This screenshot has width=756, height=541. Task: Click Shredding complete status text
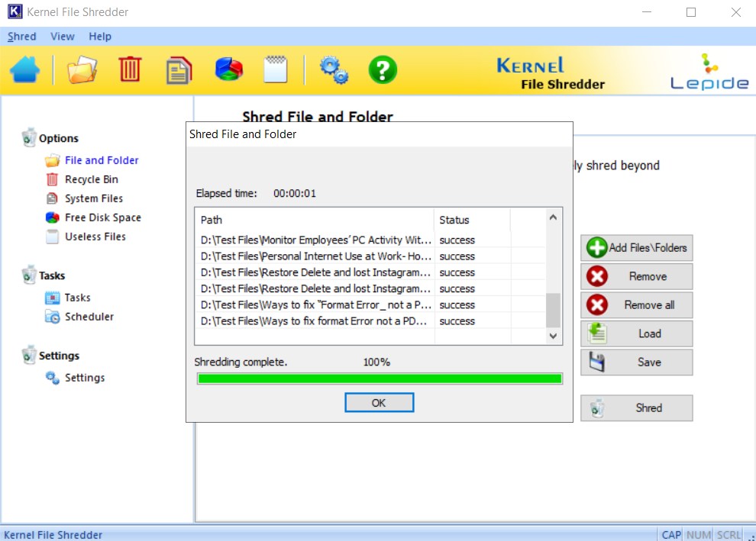click(x=241, y=362)
